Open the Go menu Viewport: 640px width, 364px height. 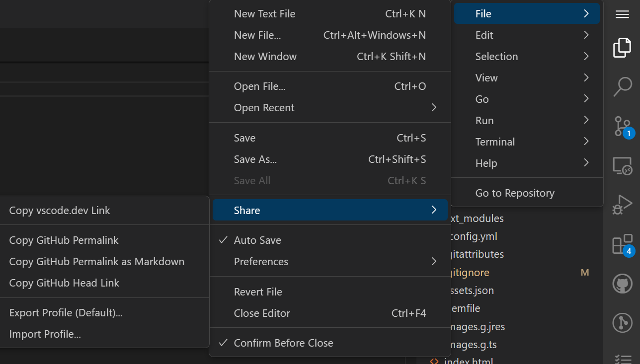527,99
